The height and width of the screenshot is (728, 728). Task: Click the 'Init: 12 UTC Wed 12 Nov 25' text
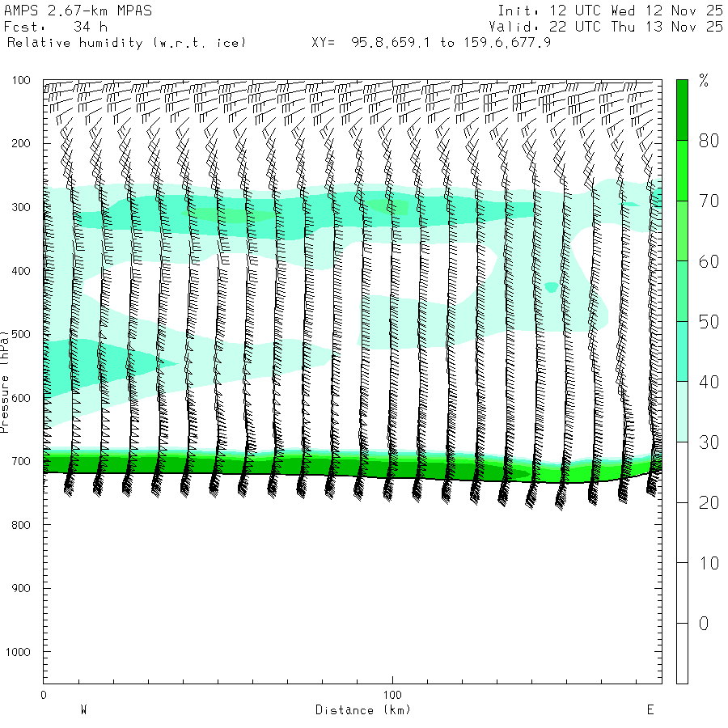(x=610, y=11)
